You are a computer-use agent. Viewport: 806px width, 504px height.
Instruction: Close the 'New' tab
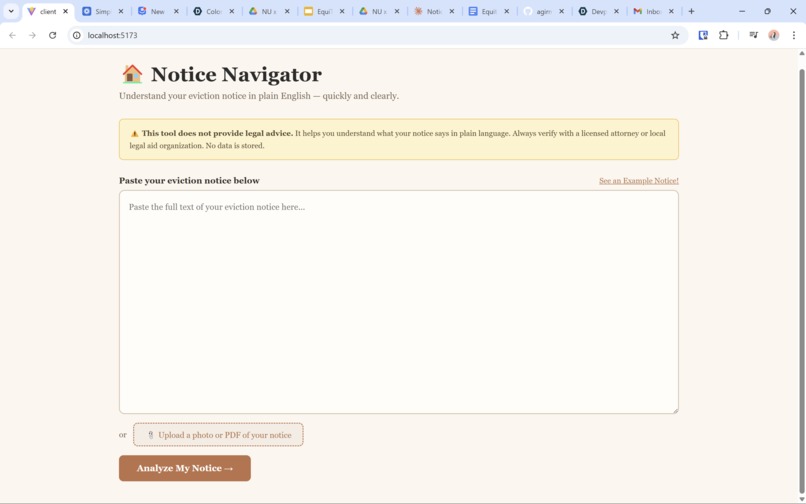click(176, 11)
